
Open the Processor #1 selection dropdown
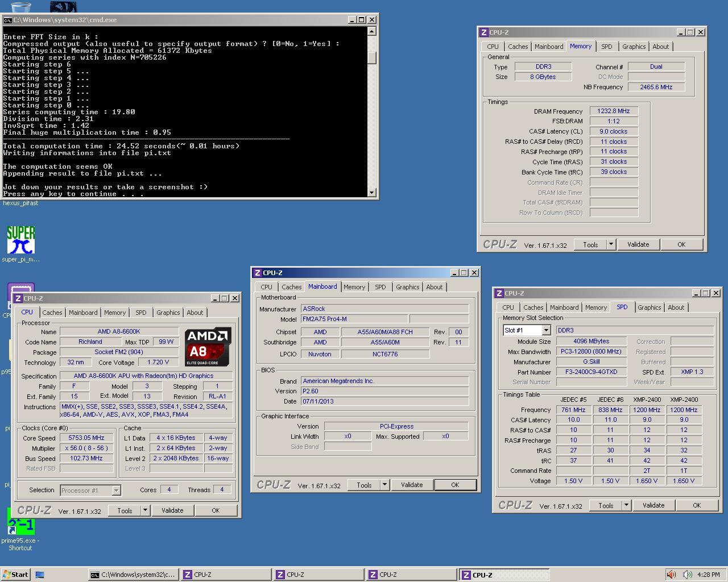coord(116,490)
